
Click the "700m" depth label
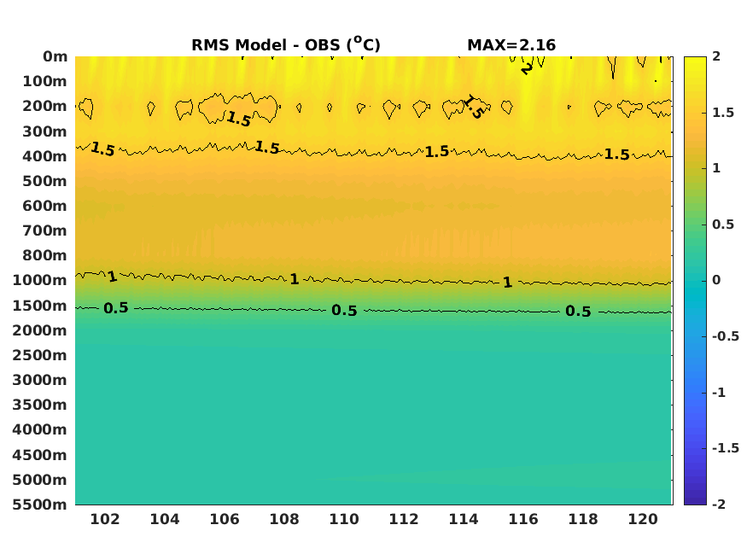[x=44, y=230]
